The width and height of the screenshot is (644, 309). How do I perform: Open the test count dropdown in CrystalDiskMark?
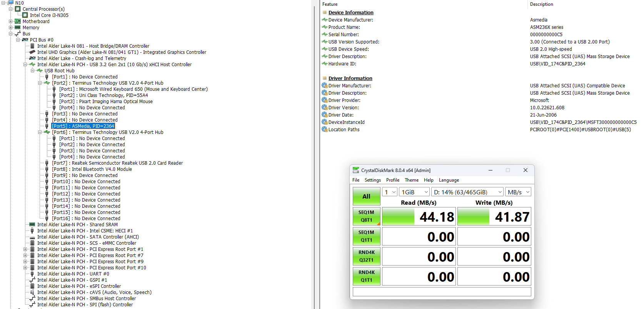click(x=390, y=192)
